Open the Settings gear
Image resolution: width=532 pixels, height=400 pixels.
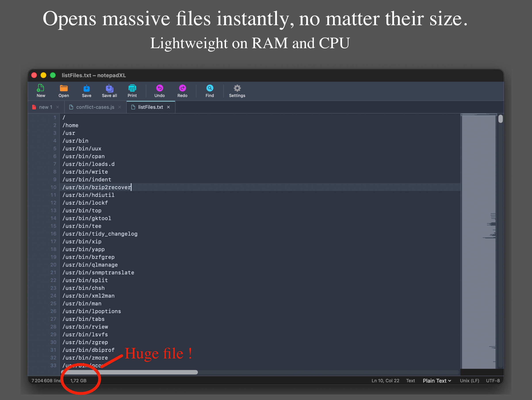click(237, 91)
